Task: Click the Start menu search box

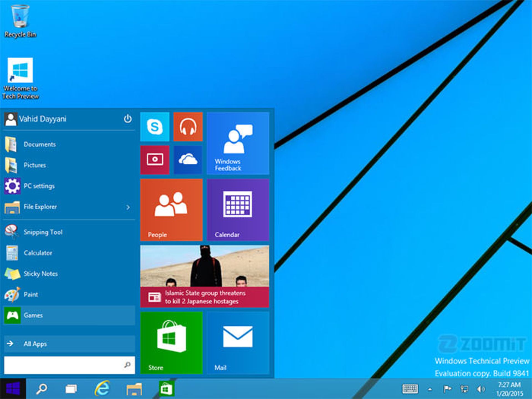Action: tap(69, 365)
